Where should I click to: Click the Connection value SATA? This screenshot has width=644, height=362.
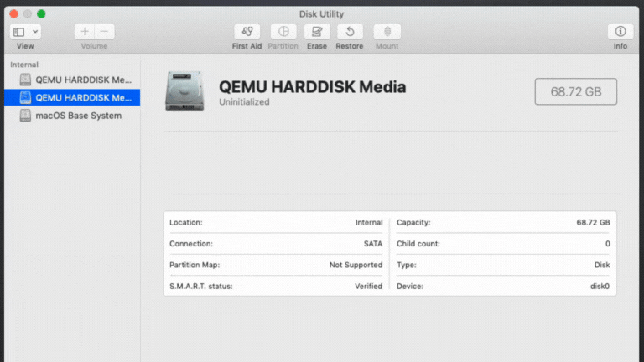point(373,244)
